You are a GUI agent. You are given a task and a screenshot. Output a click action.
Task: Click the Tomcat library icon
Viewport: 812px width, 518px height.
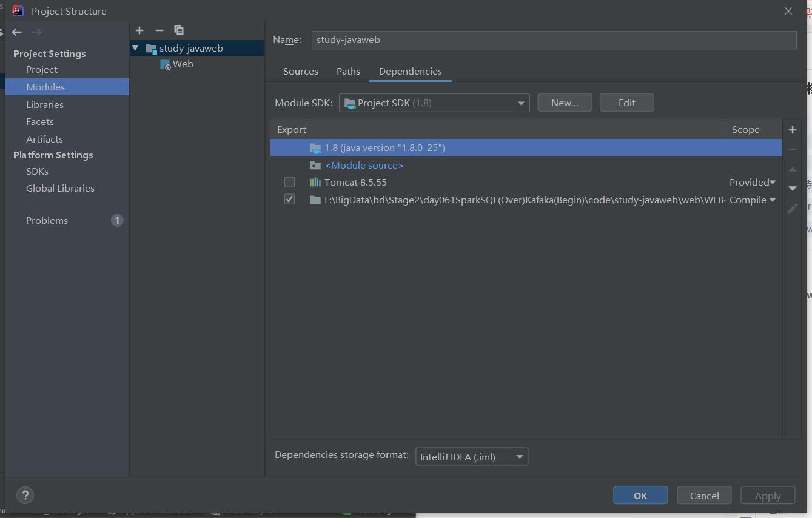coord(315,182)
